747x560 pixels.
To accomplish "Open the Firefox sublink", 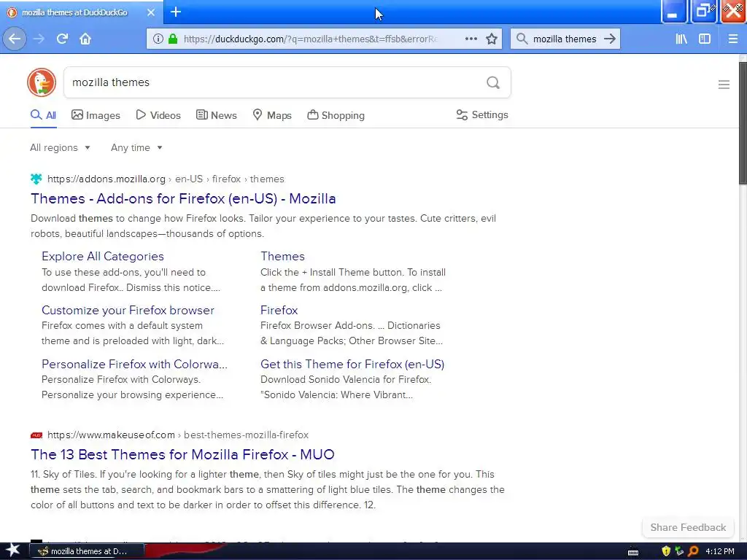I will coord(279,310).
